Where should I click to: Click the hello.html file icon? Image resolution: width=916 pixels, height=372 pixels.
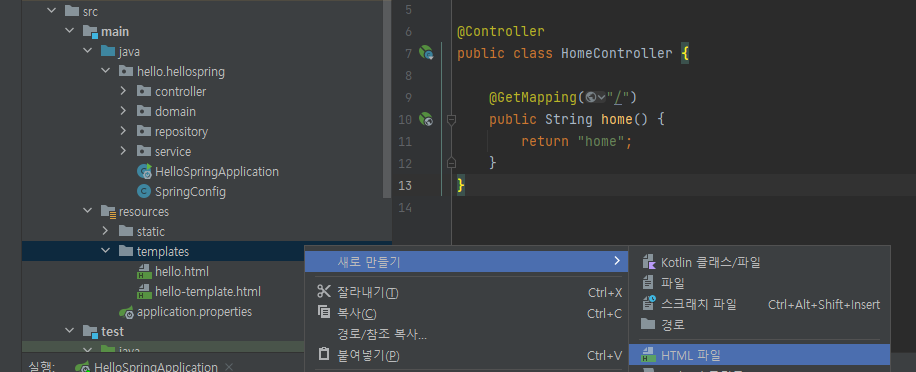pyautogui.click(x=144, y=272)
